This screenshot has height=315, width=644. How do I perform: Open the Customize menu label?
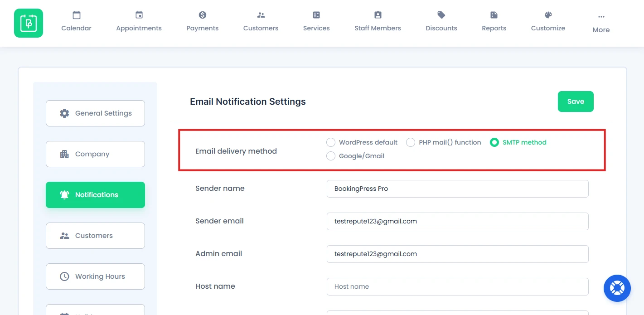tap(548, 28)
